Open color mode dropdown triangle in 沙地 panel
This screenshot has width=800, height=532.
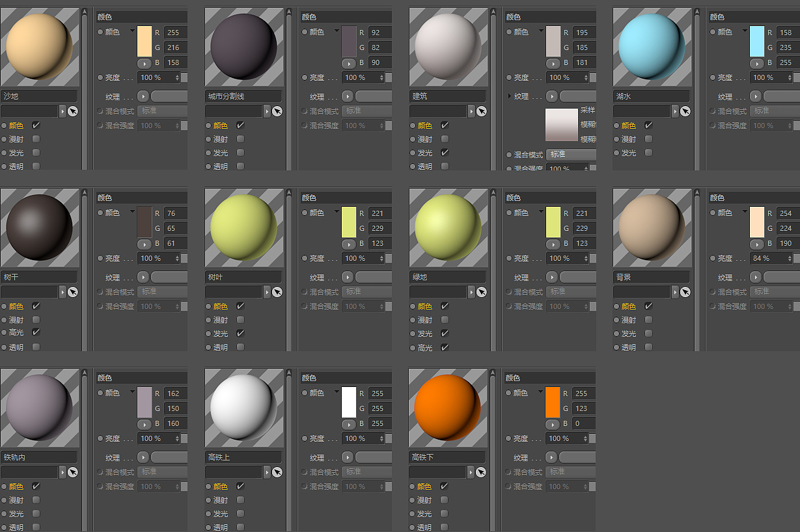[x=132, y=31]
